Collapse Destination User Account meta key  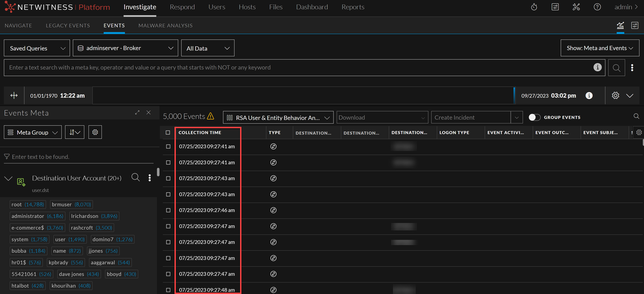[x=8, y=178]
